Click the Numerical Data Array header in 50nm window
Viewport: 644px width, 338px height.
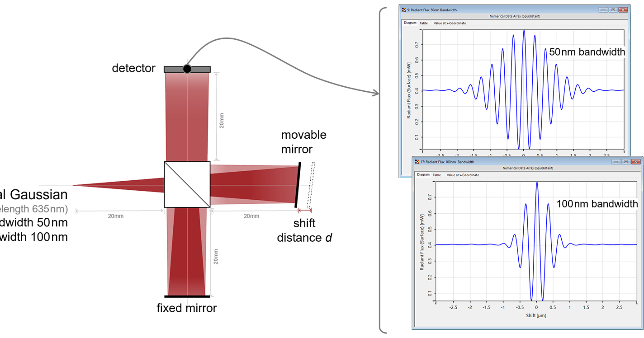point(516,16)
